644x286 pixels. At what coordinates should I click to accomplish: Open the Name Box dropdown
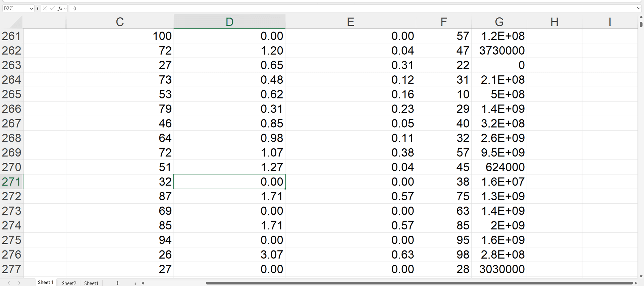click(x=31, y=8)
